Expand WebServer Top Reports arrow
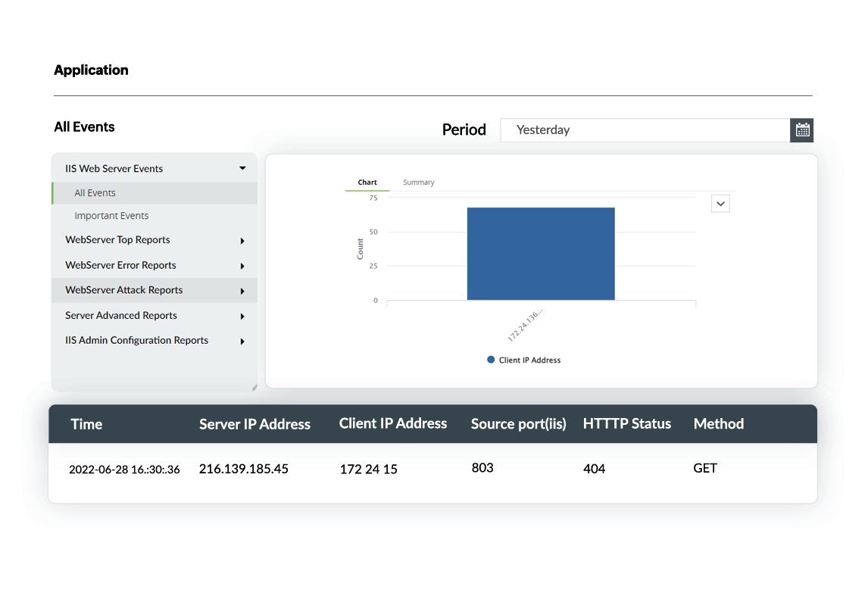The image size is (868, 593). tap(242, 241)
